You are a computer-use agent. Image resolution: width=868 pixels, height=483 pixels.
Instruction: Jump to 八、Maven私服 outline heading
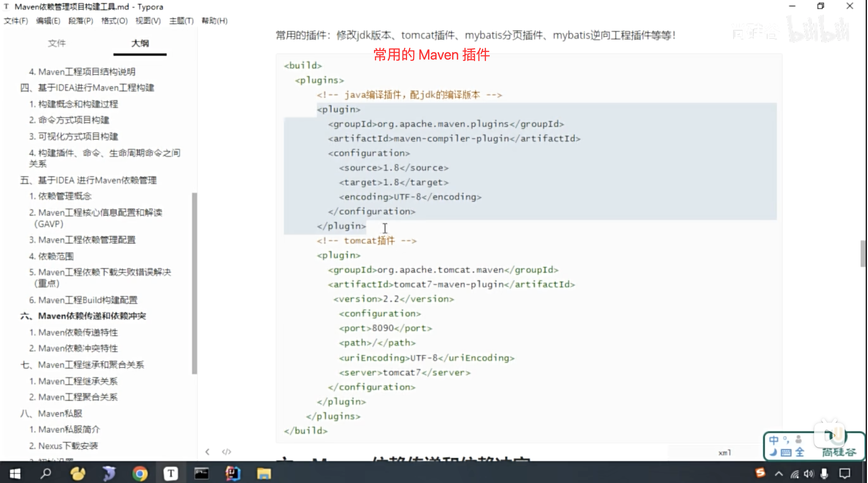(x=51, y=413)
